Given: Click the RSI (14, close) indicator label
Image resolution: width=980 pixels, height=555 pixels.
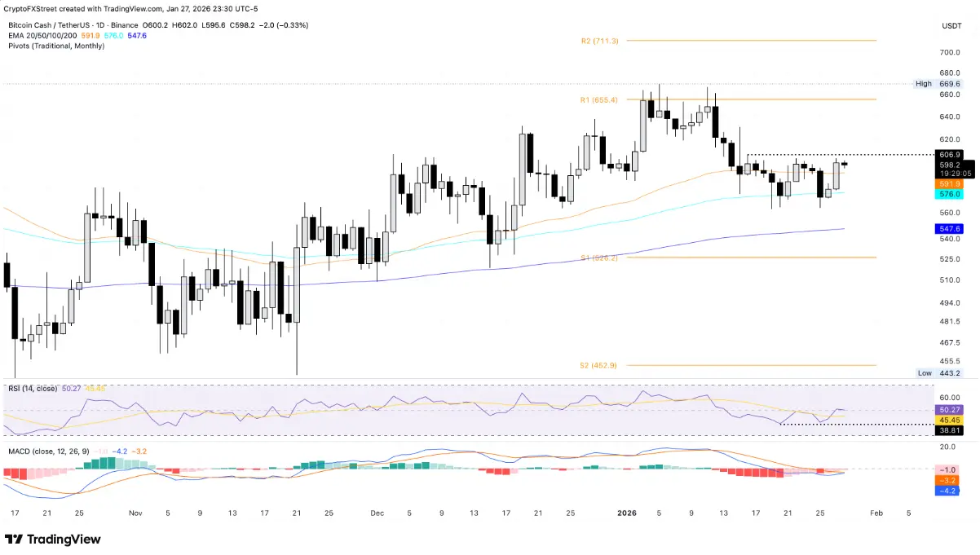Looking at the screenshot, I should tap(31, 389).
